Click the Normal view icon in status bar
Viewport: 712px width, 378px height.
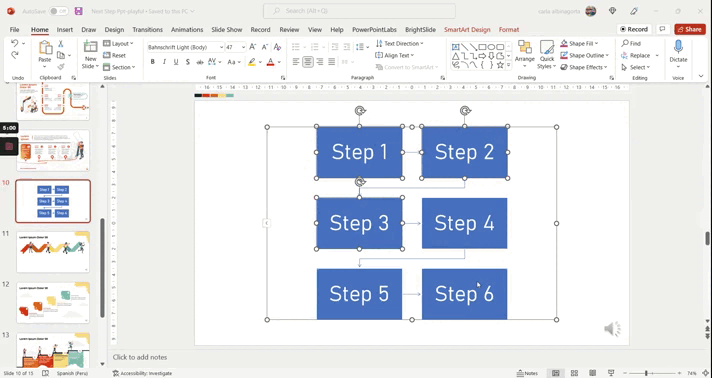[x=555, y=373]
